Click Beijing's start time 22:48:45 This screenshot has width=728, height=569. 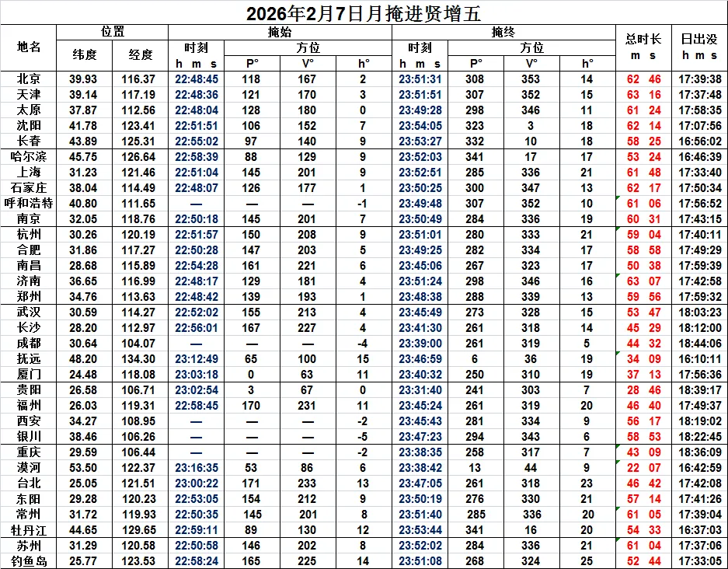197,79
